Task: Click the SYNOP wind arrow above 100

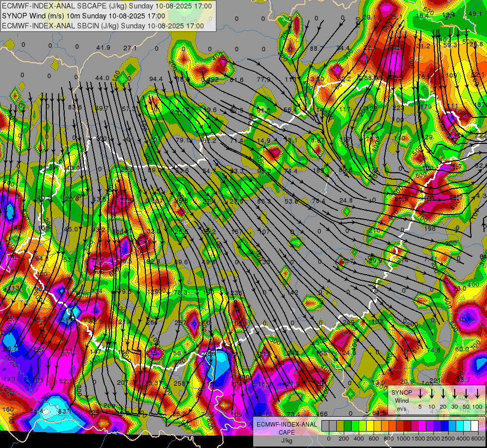Action: [478, 393]
